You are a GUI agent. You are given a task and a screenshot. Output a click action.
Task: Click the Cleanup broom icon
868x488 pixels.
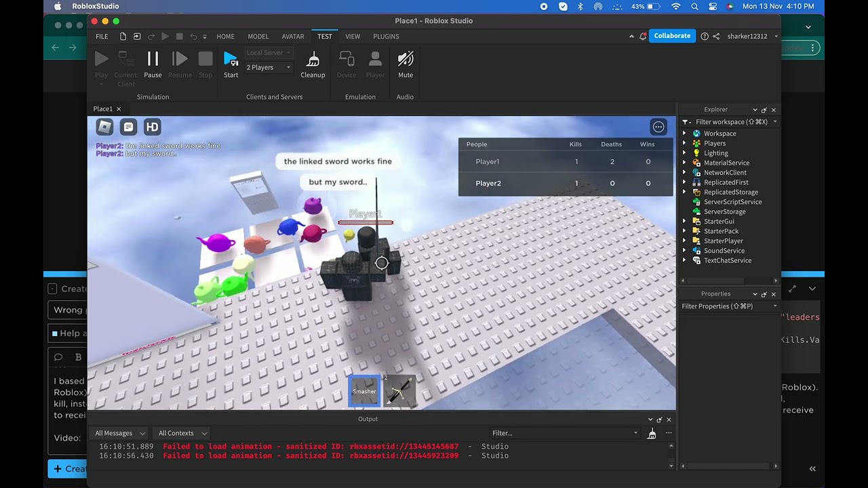313,60
